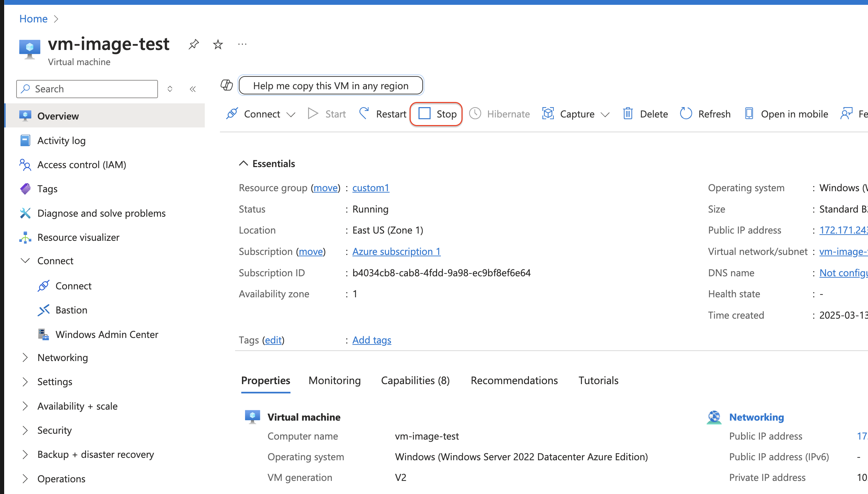Mark vm-image-test as favorite star

point(218,44)
